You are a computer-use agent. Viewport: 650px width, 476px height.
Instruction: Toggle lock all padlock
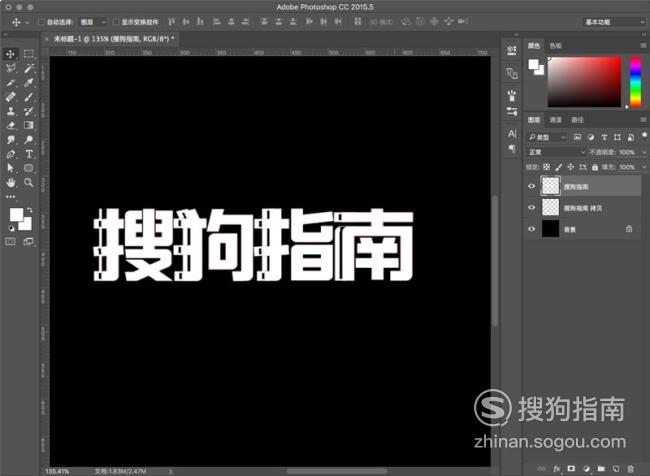(x=595, y=167)
